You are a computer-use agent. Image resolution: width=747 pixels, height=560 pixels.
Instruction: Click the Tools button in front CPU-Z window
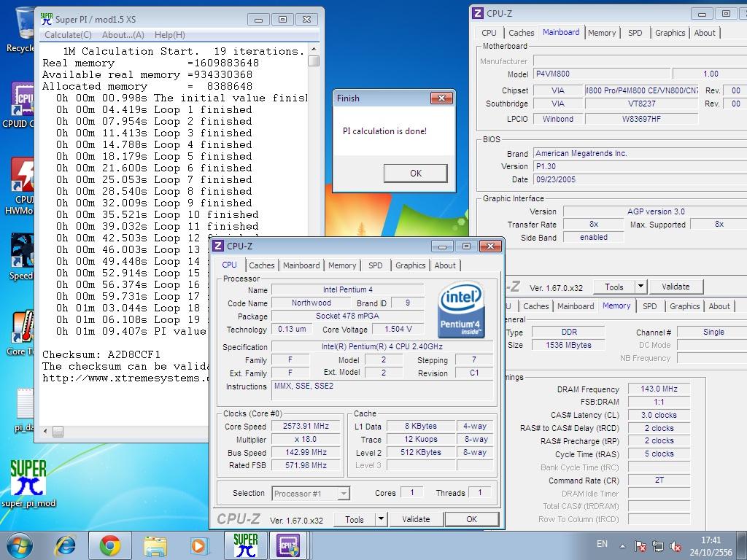point(354,519)
